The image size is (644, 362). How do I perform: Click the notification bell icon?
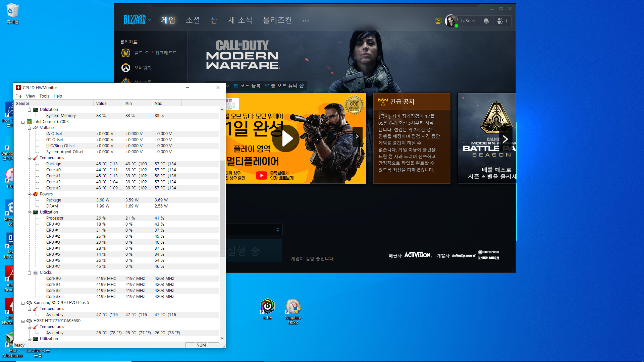[x=486, y=21]
